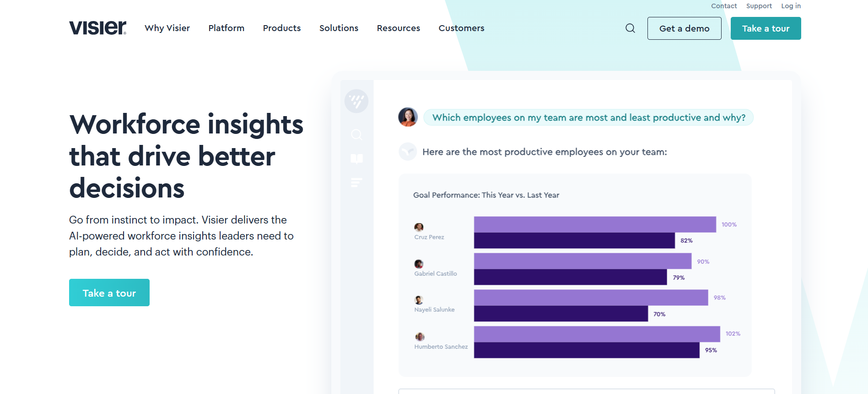Viewport: 868px width, 394px height.
Task: Click Nayeli Salunke's 98% light purple bar
Action: [x=591, y=298]
